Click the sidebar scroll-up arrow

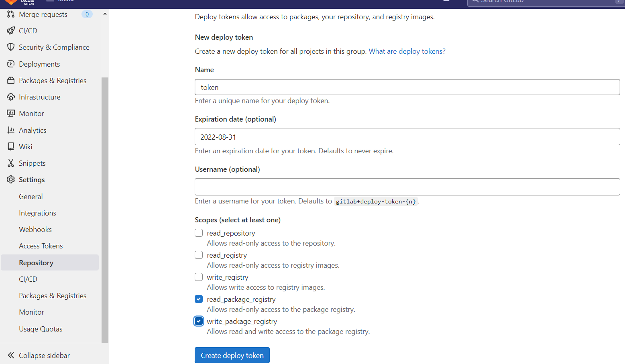point(105,14)
